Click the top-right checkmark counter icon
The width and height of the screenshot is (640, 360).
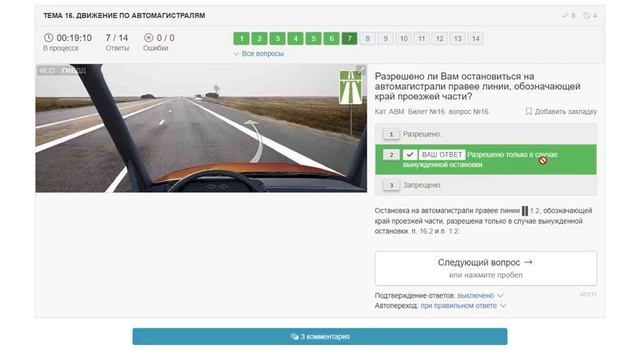pyautogui.click(x=565, y=16)
